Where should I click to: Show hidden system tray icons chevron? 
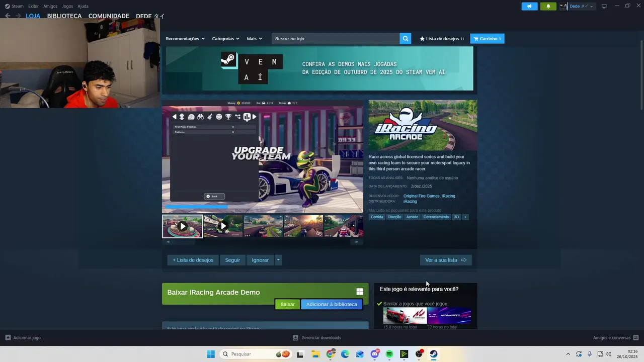click(568, 354)
